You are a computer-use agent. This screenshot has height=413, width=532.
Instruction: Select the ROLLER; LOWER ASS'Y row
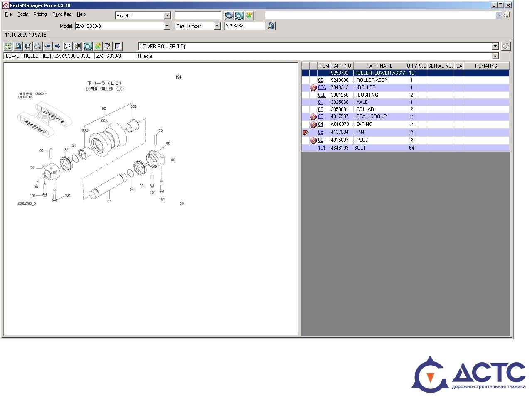pos(405,73)
